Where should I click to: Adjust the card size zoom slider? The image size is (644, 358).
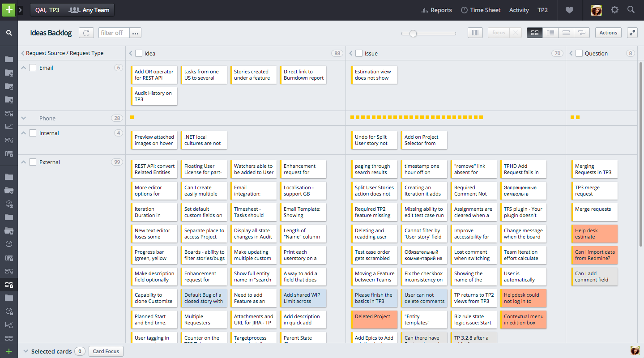413,34
